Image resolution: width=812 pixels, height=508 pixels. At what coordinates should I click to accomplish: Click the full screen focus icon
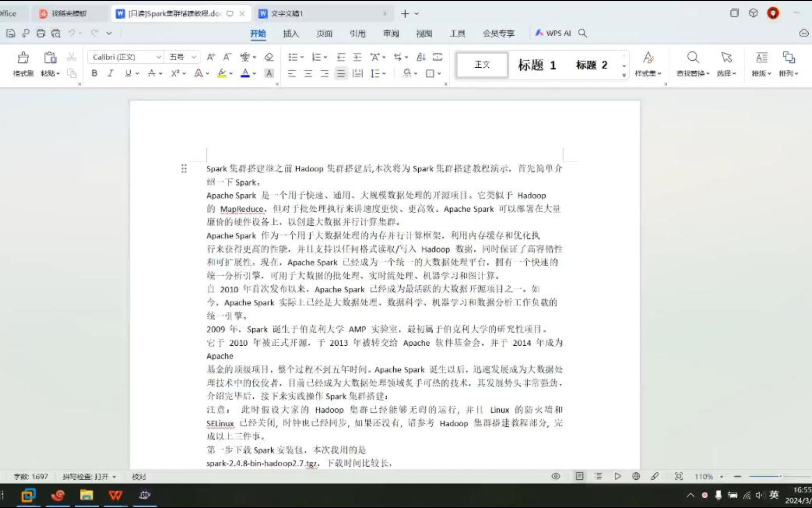pos(679,476)
